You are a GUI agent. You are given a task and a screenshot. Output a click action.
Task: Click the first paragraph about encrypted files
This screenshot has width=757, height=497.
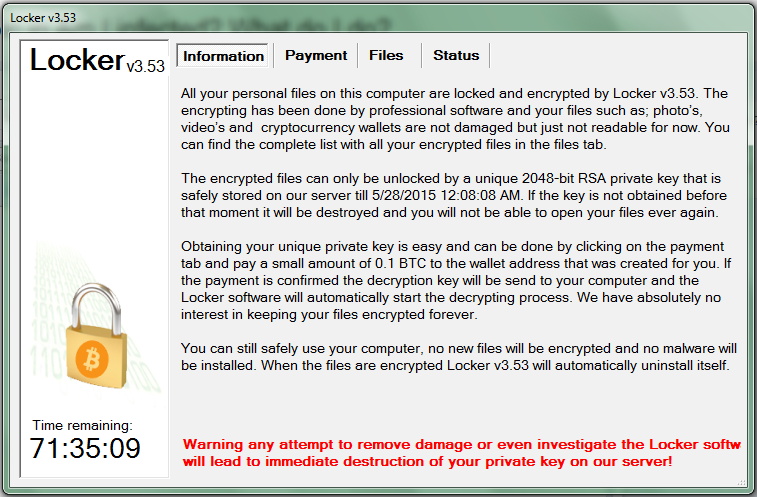[x=455, y=119]
